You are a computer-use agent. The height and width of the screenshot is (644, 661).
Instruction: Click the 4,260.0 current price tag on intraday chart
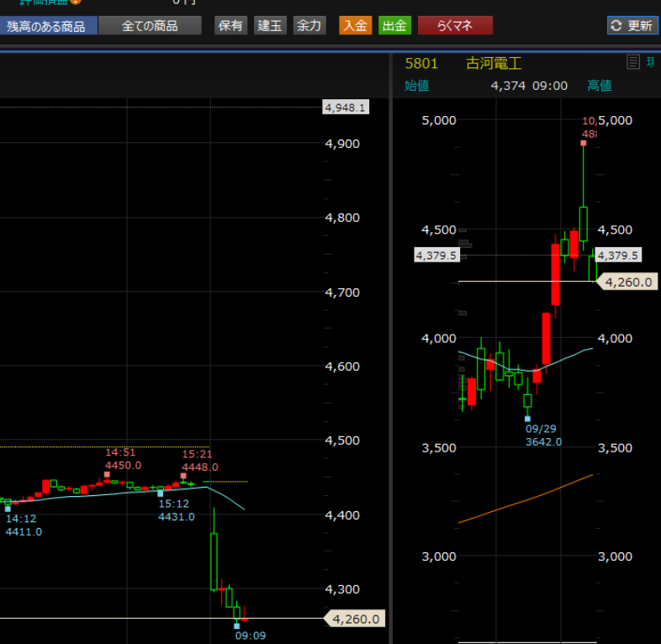[x=356, y=619]
